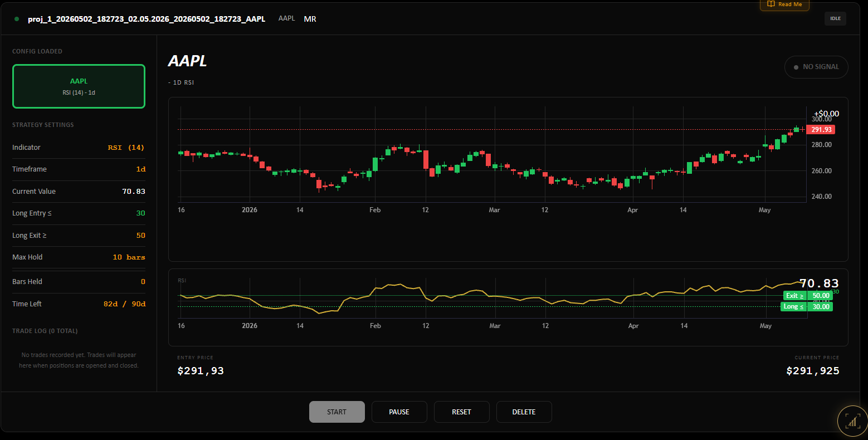This screenshot has width=868, height=440.
Task: Click the '- 1D RSI' subtitle
Action: pyautogui.click(x=181, y=82)
